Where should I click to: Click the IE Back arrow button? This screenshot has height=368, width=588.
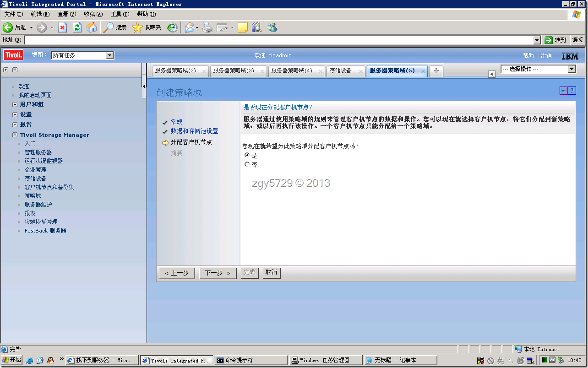tap(8, 27)
